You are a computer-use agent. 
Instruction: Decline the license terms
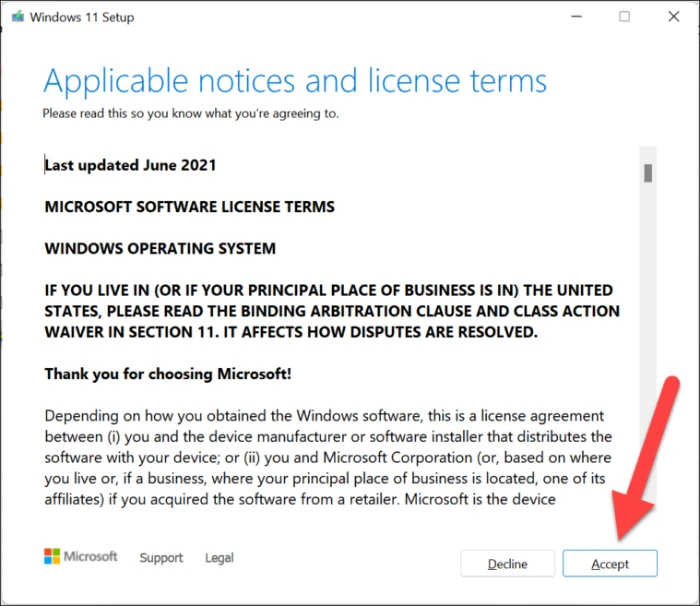[508, 564]
